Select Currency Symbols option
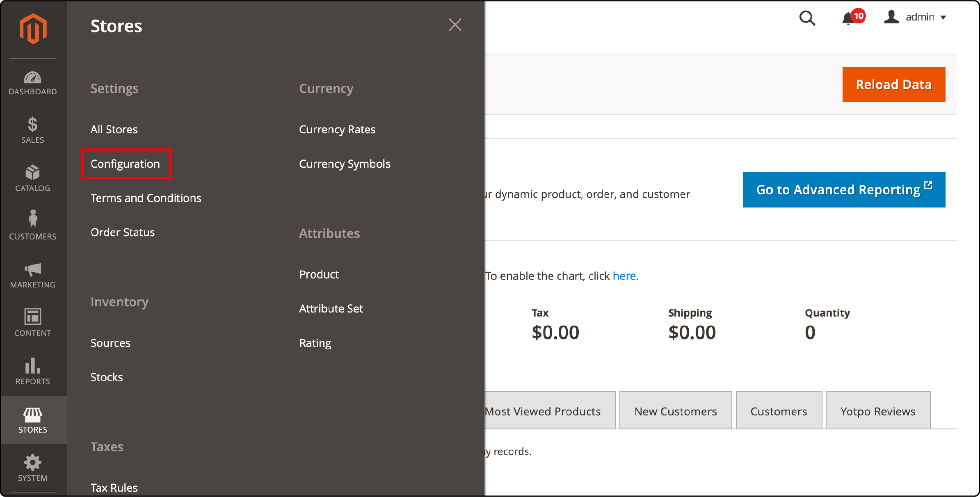980x497 pixels. (345, 164)
